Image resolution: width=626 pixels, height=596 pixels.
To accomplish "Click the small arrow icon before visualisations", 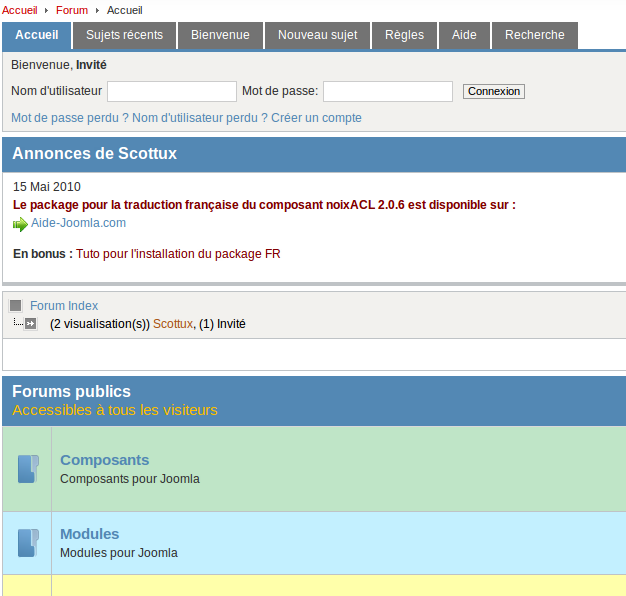I will click(30, 324).
